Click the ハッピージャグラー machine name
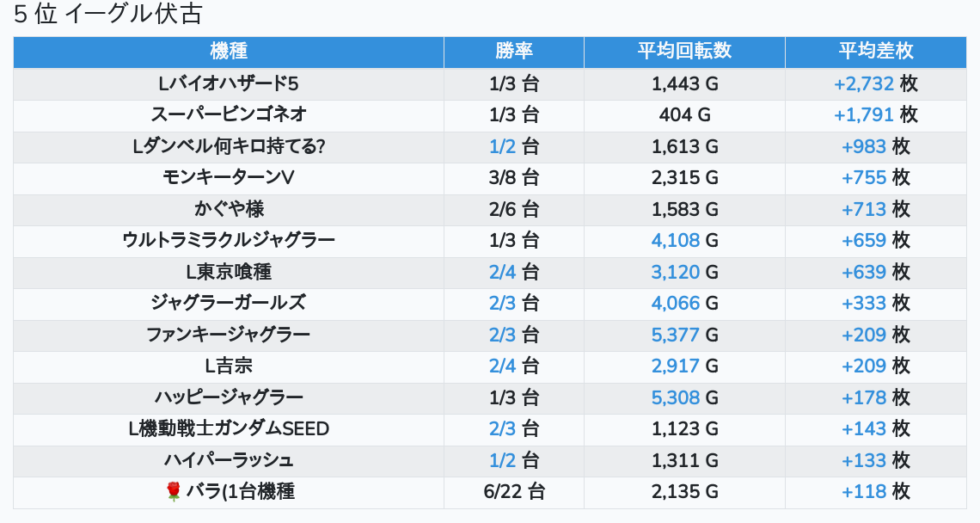The width and height of the screenshot is (980, 523). point(229,397)
